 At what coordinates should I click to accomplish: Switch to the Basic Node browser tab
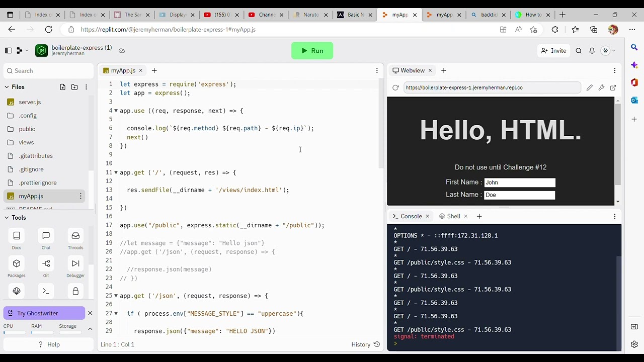tap(356, 15)
